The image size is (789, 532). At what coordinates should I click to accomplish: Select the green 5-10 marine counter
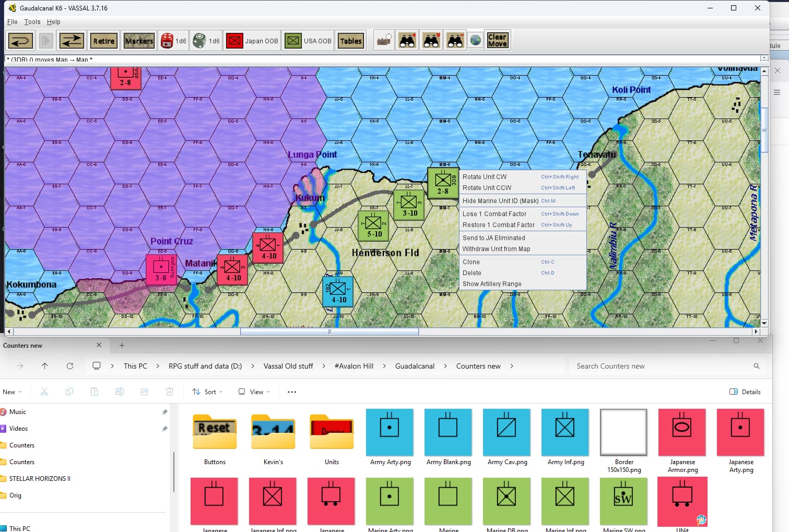[374, 226]
